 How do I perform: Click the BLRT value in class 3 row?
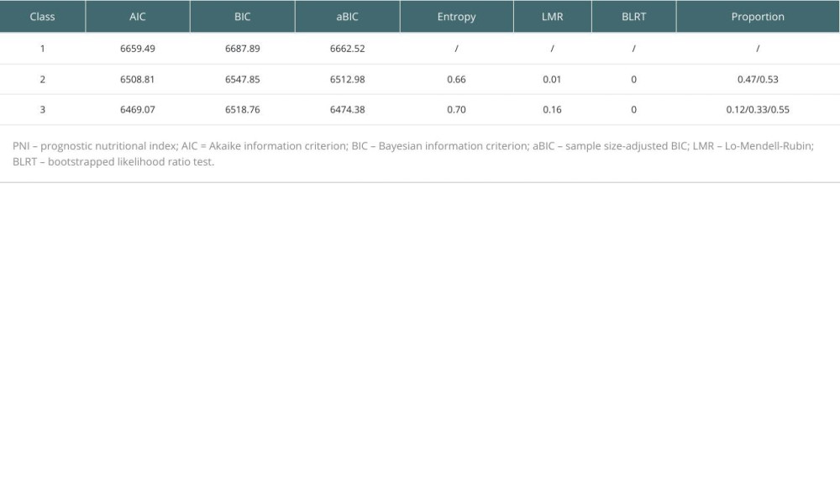coord(633,110)
